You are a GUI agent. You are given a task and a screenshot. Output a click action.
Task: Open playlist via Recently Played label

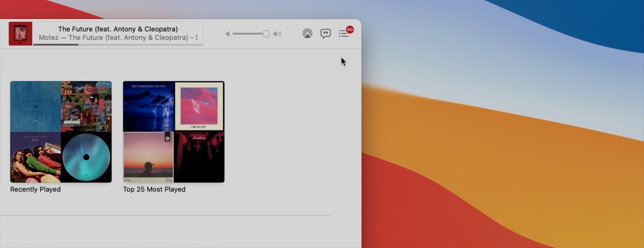click(x=36, y=189)
